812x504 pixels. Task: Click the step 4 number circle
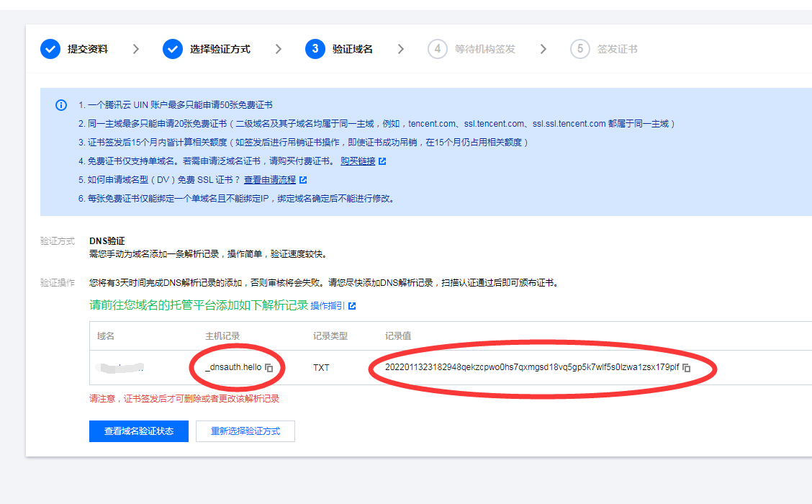(x=437, y=49)
